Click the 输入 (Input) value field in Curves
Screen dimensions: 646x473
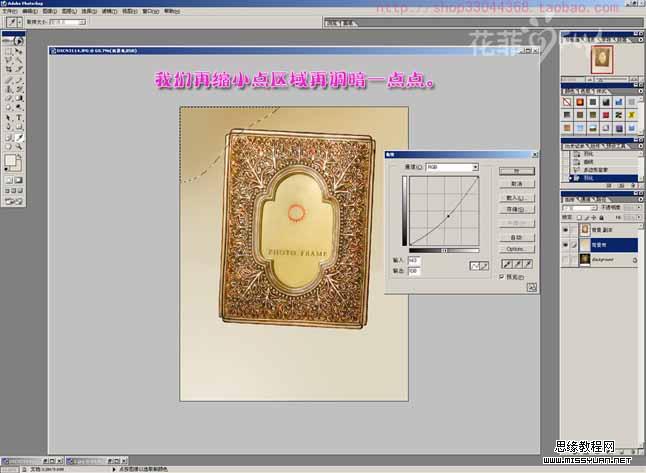pos(414,260)
